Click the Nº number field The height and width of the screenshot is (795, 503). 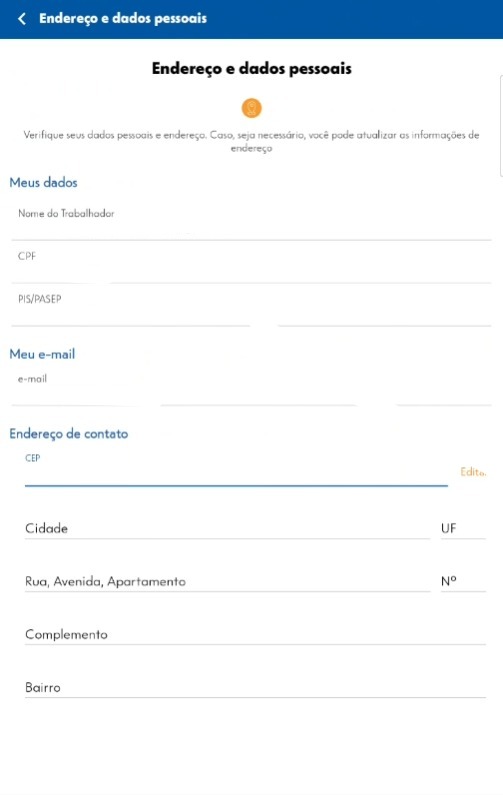tap(463, 582)
